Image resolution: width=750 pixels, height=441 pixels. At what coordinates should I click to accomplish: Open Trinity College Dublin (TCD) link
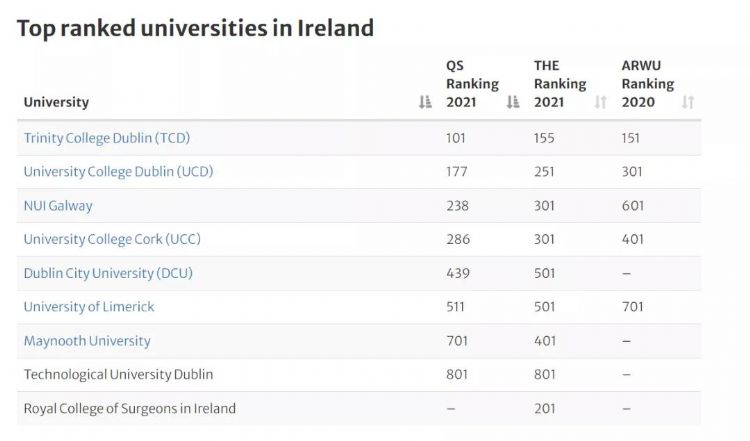(x=106, y=137)
